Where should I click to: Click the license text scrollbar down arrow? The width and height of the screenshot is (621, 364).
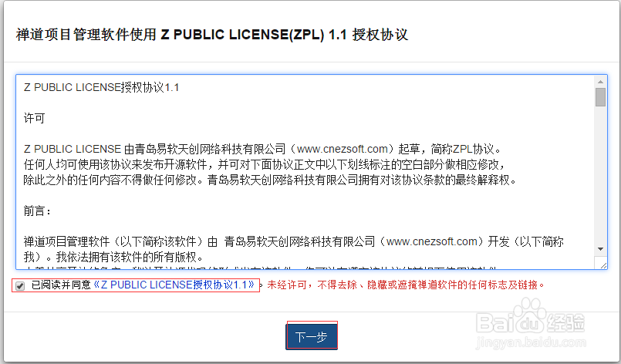(600, 249)
